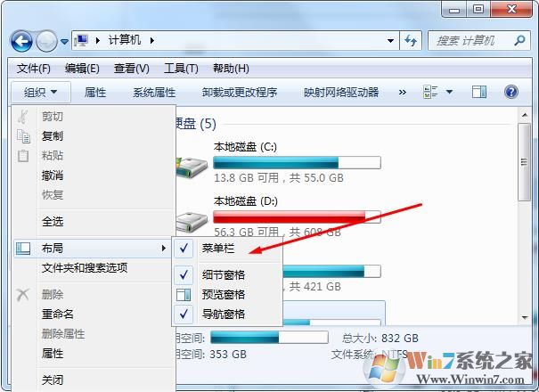Click the blue Back navigation arrow
The image size is (539, 392).
pyautogui.click(x=21, y=42)
